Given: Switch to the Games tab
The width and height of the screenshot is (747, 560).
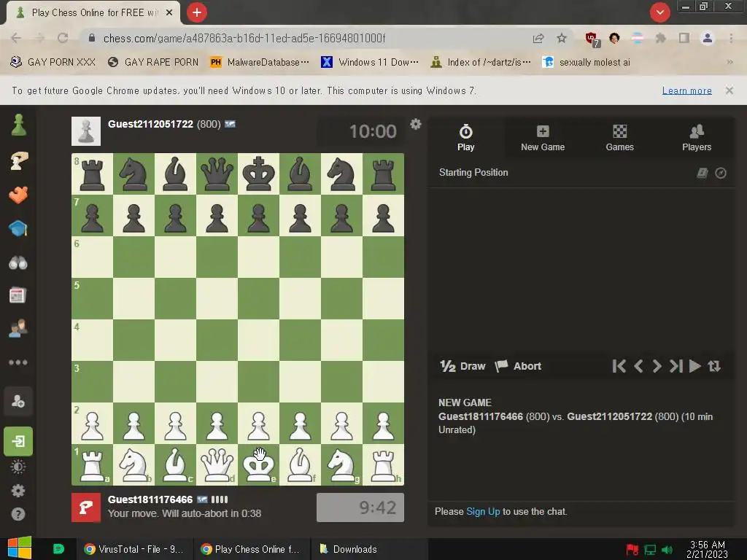Looking at the screenshot, I should (620, 138).
